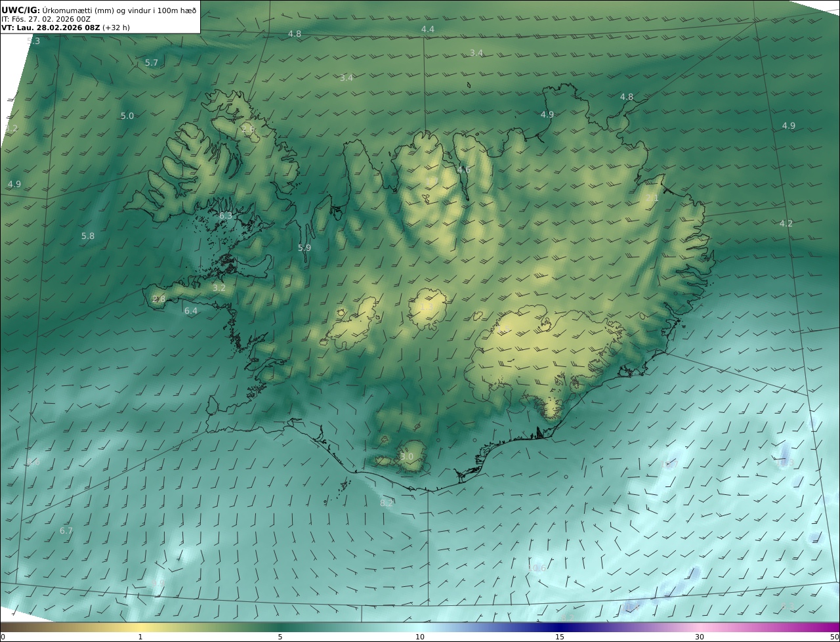Click the 'UWC/IG: Úrkomumætti (mm)' map title
The height and width of the screenshot is (642, 840).
pos(98,10)
